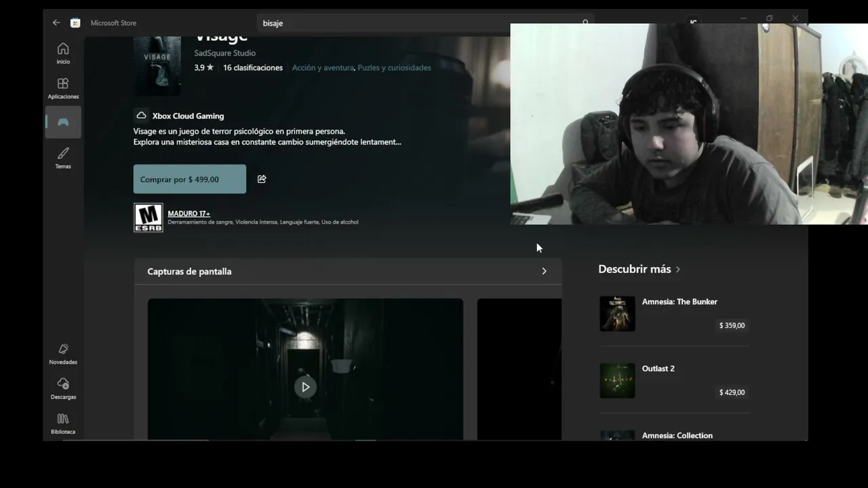The height and width of the screenshot is (488, 868).
Task: Expand Capturas de pantalla with its chevron
Action: click(544, 271)
